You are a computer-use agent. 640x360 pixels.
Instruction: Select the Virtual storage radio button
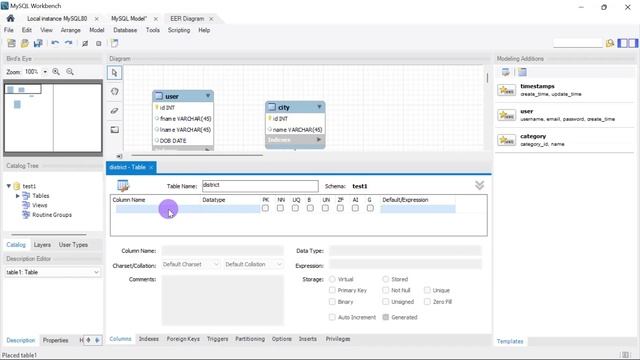pyautogui.click(x=332, y=279)
